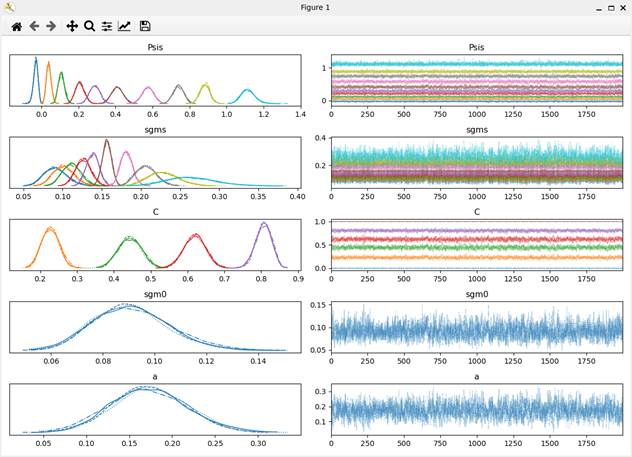This screenshot has height=457, width=632.
Task: Go back to previous view arrow
Action: (x=34, y=26)
